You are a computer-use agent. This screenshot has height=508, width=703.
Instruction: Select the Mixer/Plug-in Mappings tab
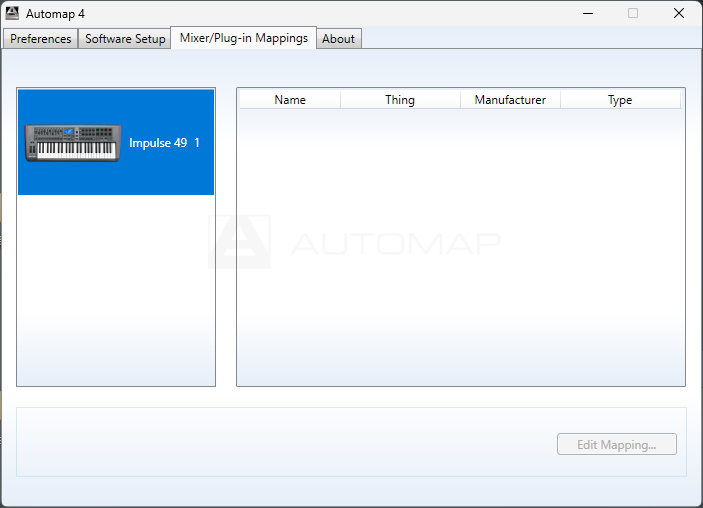point(243,38)
